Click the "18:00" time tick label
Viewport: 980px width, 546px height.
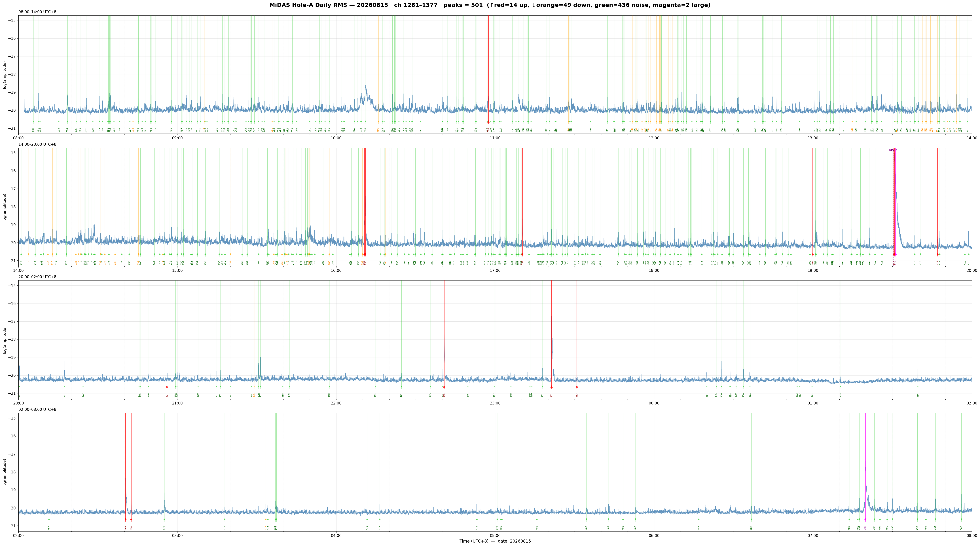tap(654, 270)
